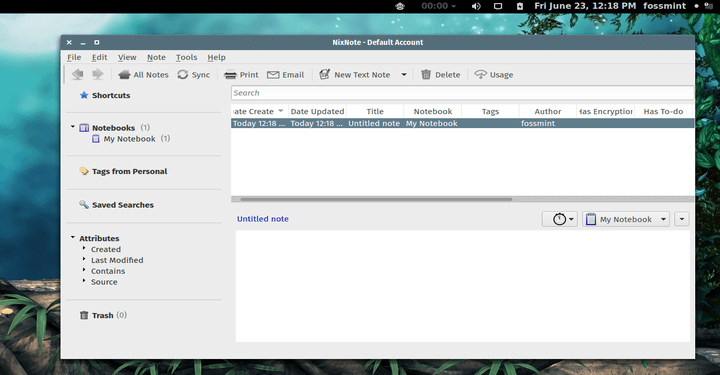Focus the Search field
The height and width of the screenshot is (375, 720).
462,93
